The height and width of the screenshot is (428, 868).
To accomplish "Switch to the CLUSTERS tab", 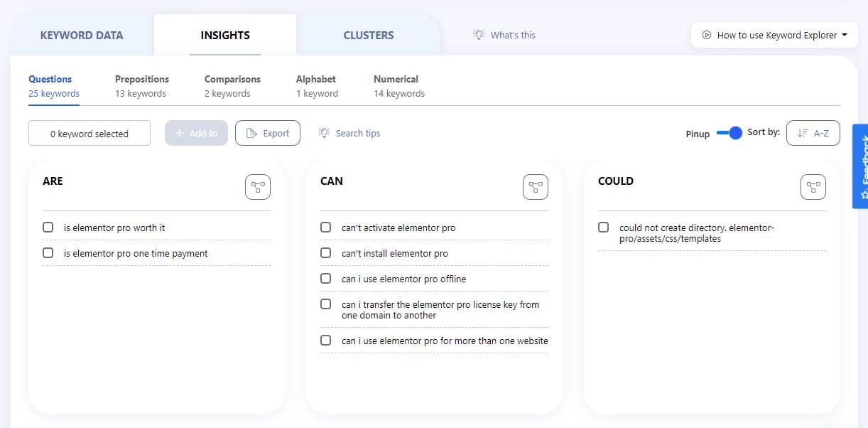I will [368, 35].
